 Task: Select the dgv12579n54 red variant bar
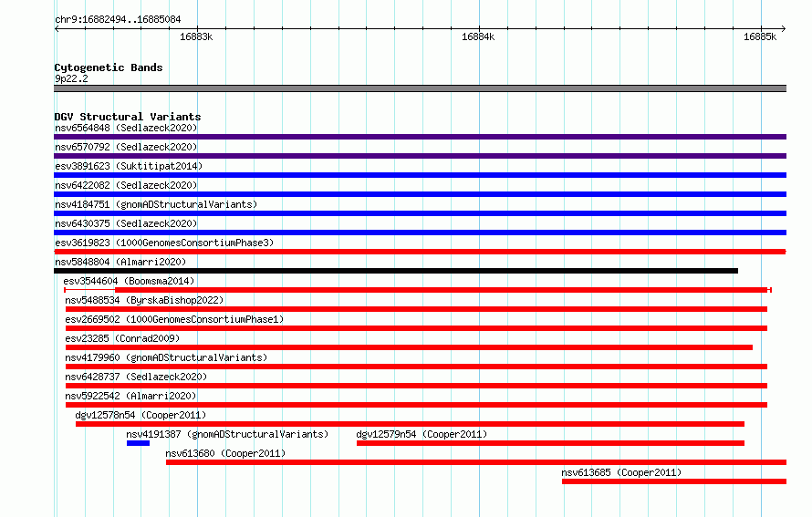click(550, 443)
